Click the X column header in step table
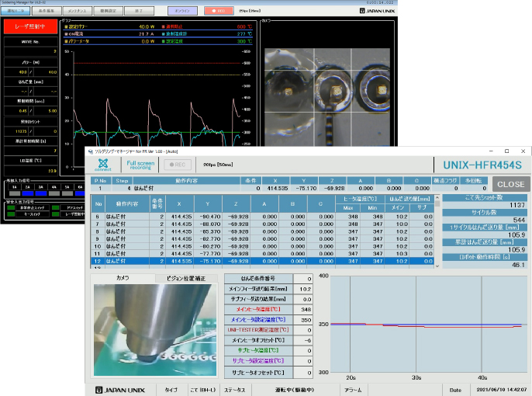 tap(179, 203)
